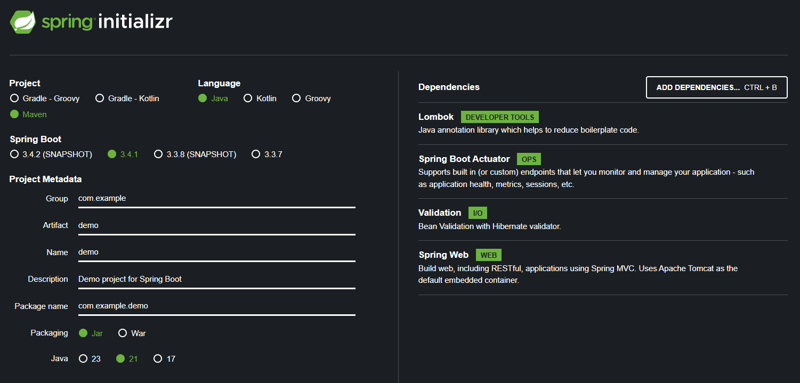Click into the Artifact text field
This screenshot has width=800, height=383.
coord(216,225)
